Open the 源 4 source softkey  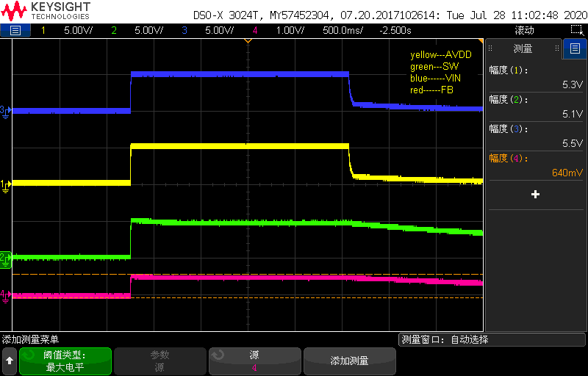pos(254,361)
